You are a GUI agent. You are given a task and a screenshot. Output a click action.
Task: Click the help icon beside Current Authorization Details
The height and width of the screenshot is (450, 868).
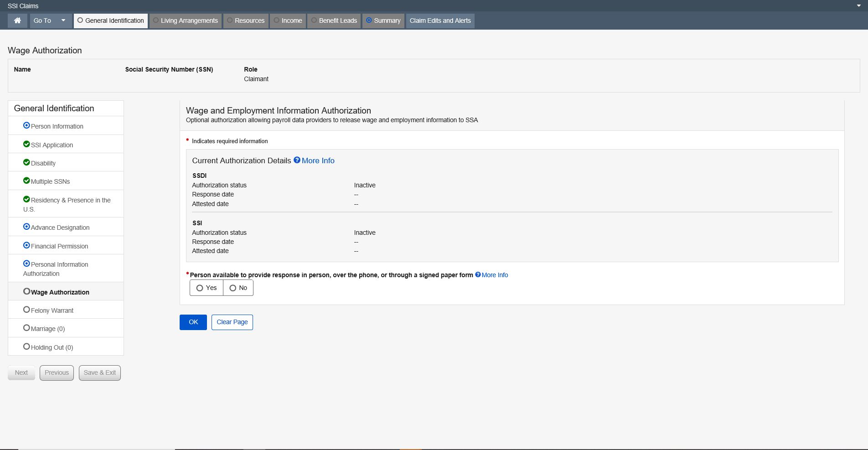click(x=297, y=160)
